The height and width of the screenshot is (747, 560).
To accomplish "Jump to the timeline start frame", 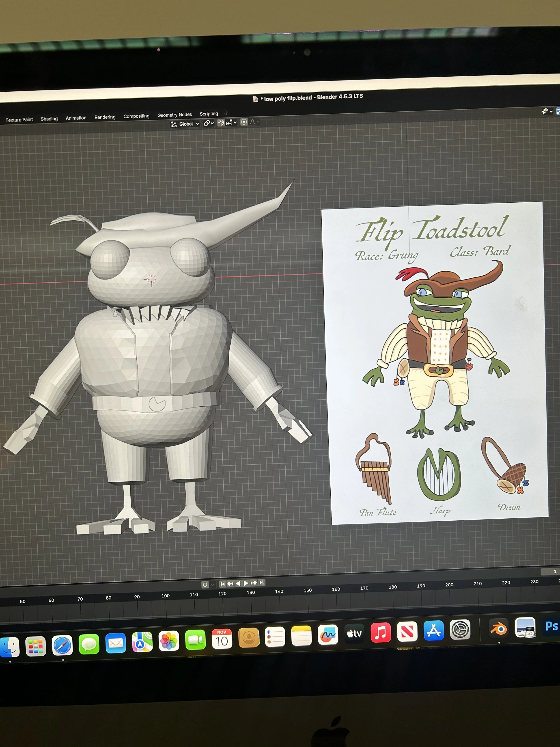I will pos(222,584).
